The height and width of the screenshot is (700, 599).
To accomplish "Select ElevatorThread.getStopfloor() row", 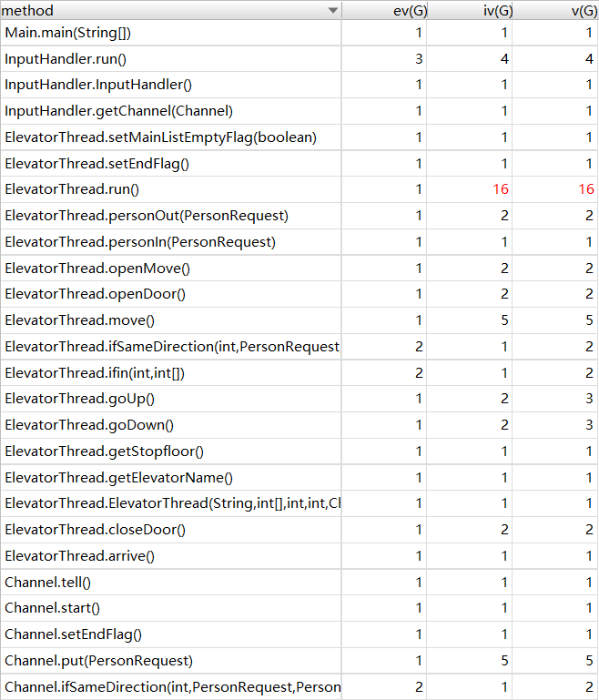I will (x=299, y=451).
